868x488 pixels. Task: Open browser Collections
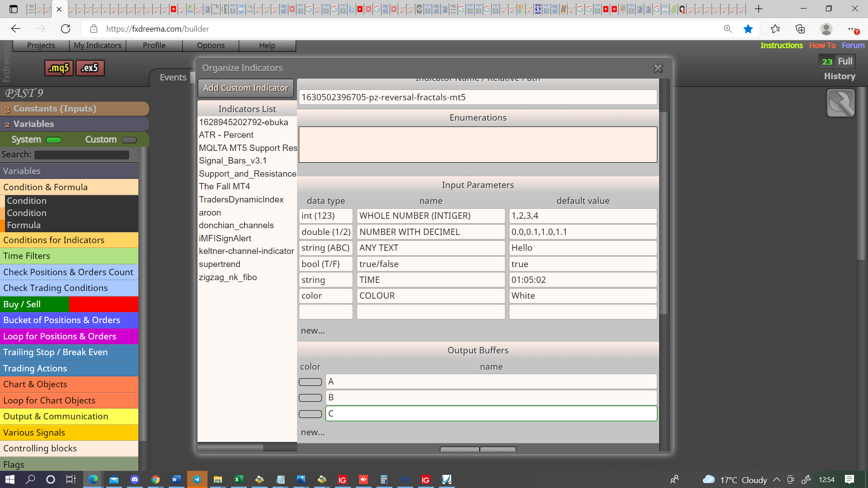(x=800, y=29)
